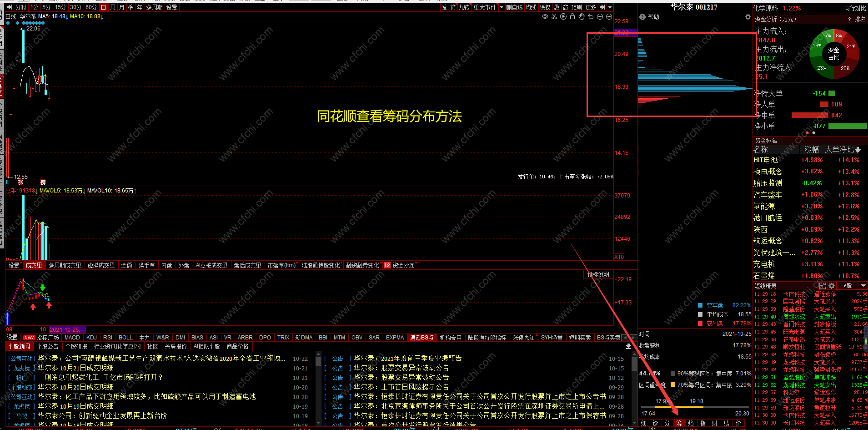Open the 多周期 multi-period selector
The height and width of the screenshot is (430, 868).
pos(154,7)
